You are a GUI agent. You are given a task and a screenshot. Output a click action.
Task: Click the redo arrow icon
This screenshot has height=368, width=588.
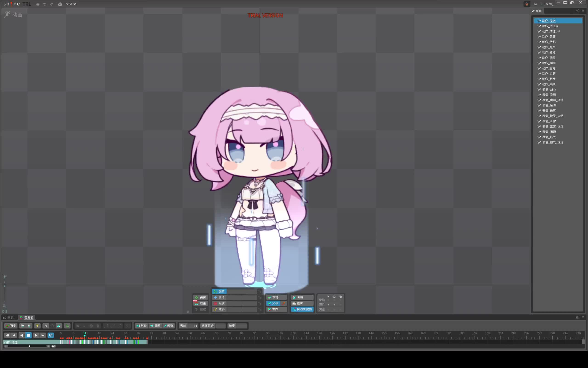click(x=51, y=4)
